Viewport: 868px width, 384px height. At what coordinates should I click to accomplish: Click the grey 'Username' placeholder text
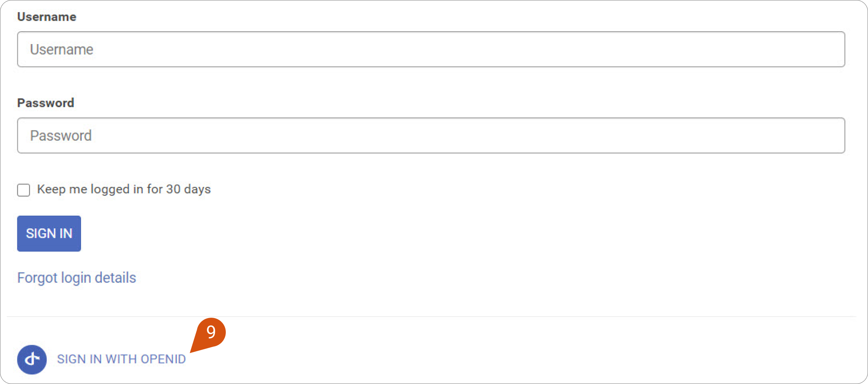(x=61, y=49)
